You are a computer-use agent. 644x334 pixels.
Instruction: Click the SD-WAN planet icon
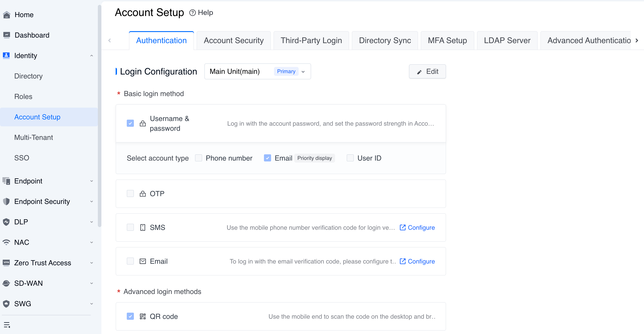(x=6, y=283)
